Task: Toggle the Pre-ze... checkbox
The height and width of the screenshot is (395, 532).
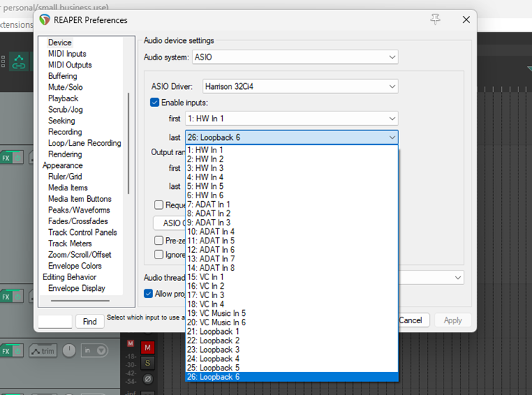Action: pos(158,241)
